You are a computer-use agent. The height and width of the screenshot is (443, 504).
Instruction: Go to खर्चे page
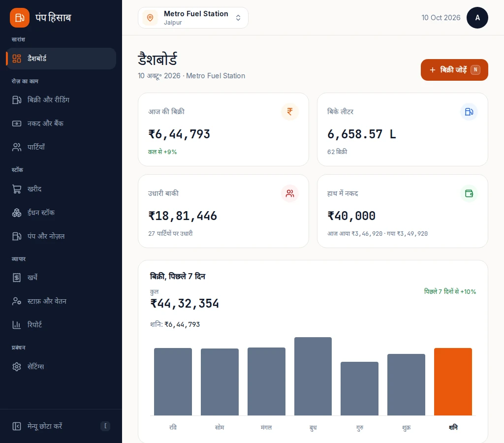tap(61, 278)
